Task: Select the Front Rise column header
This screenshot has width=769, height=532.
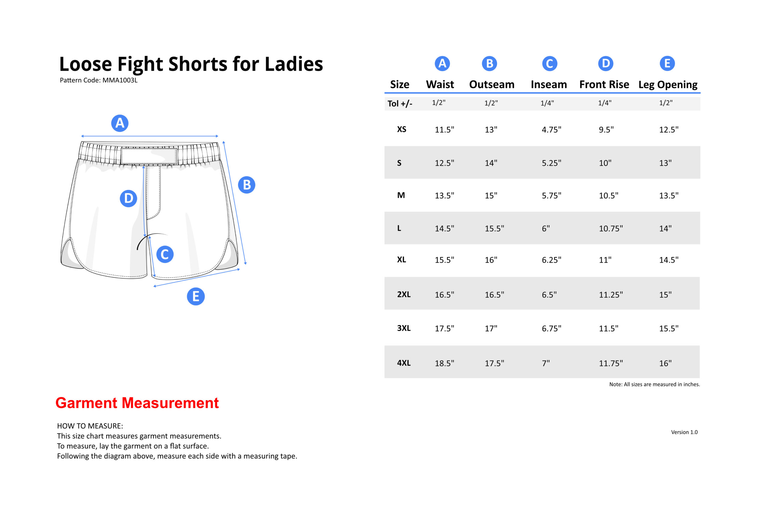Action: tap(604, 84)
